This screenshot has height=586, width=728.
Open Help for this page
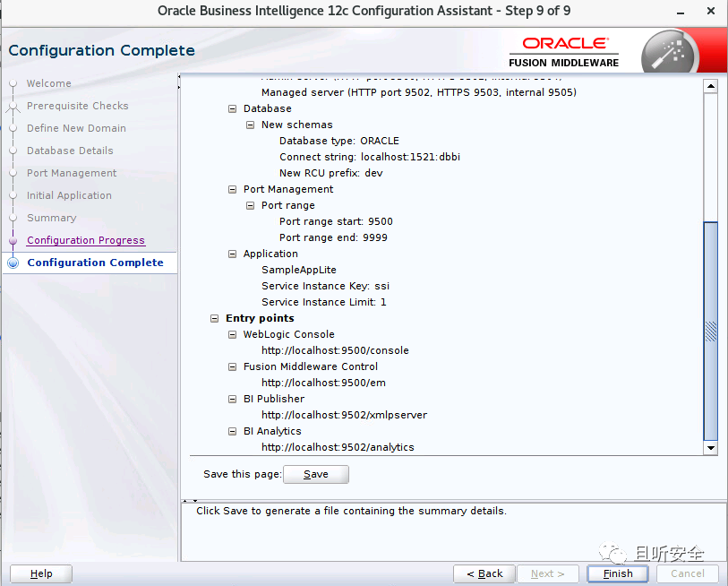pos(41,573)
